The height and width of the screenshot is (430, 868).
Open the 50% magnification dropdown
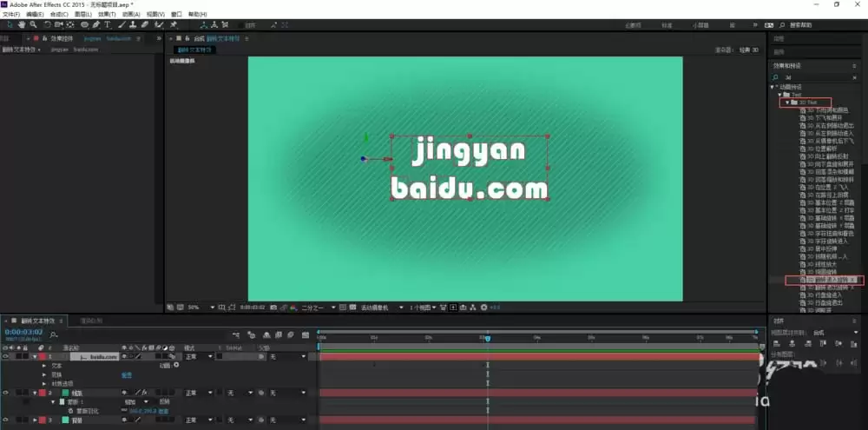[x=201, y=307]
